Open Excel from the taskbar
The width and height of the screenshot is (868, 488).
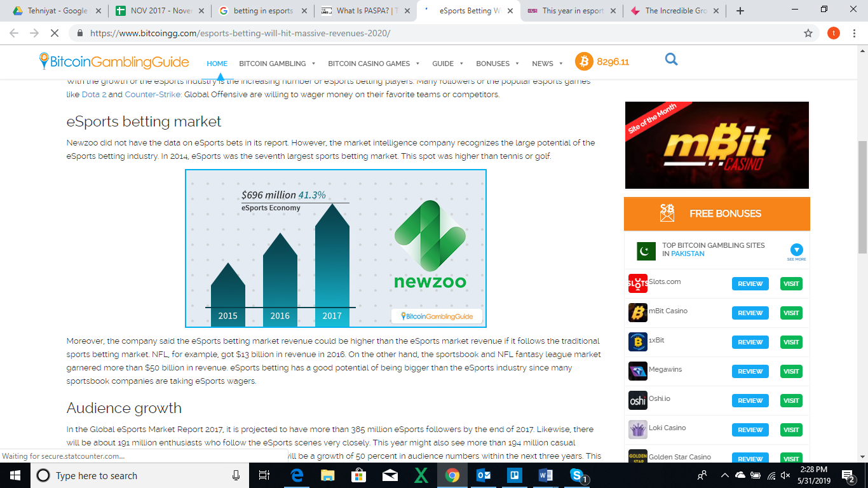point(421,475)
